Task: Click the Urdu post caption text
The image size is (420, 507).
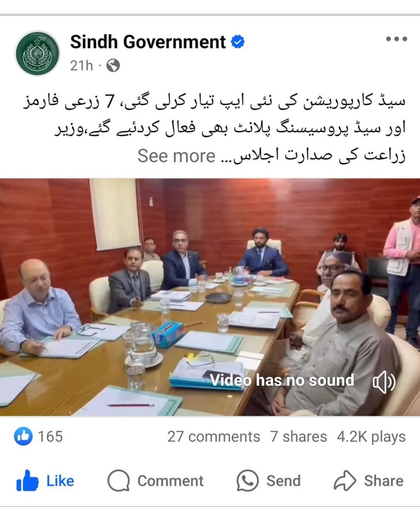Action: pyautogui.click(x=213, y=128)
